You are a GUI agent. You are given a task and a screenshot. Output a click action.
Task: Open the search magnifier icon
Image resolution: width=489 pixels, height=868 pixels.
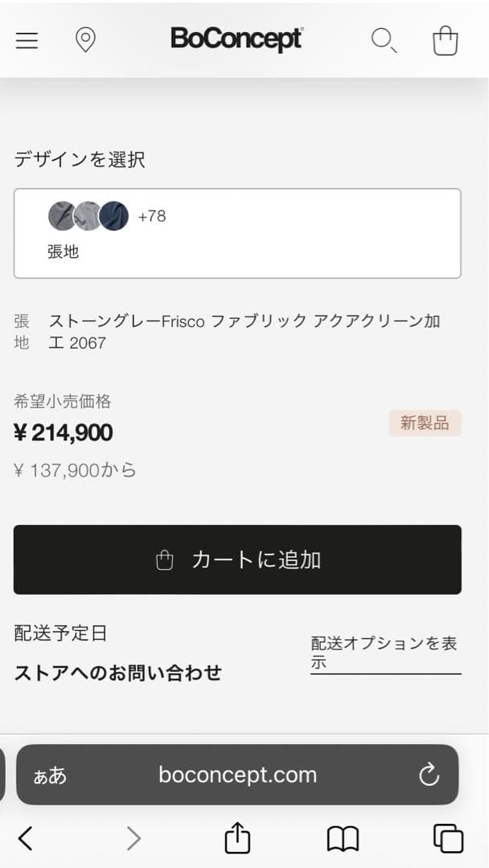click(x=384, y=41)
